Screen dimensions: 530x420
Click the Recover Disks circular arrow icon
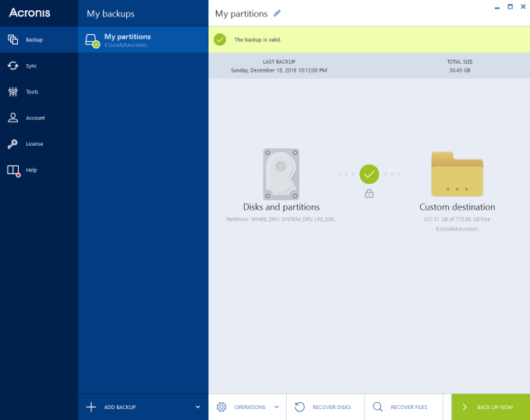(299, 407)
